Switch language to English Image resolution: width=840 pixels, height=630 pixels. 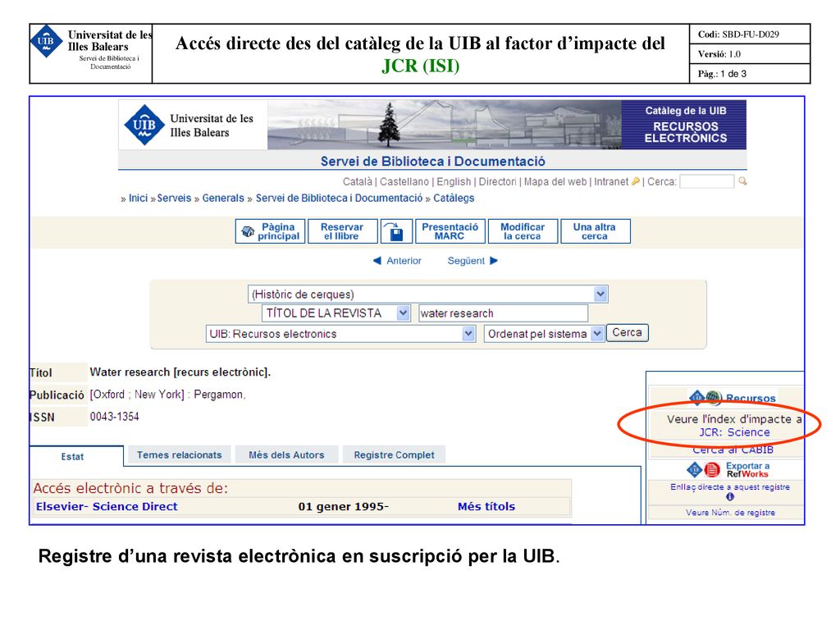(x=454, y=181)
